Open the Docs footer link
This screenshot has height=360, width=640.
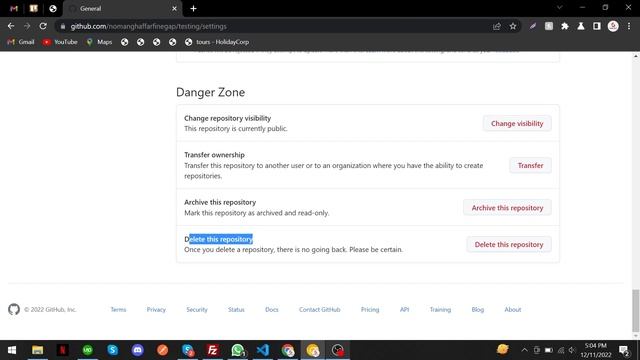pyautogui.click(x=272, y=309)
